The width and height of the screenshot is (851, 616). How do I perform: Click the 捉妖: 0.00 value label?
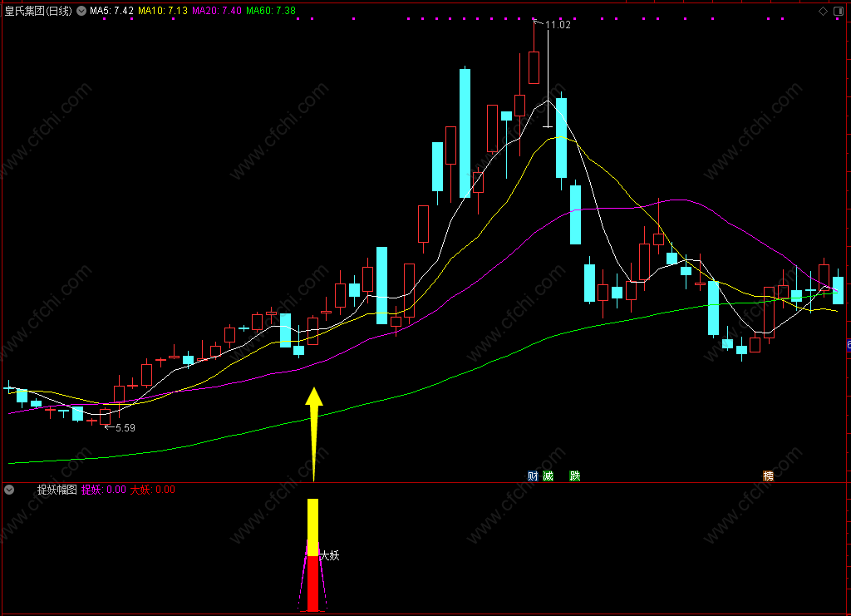[x=104, y=490]
